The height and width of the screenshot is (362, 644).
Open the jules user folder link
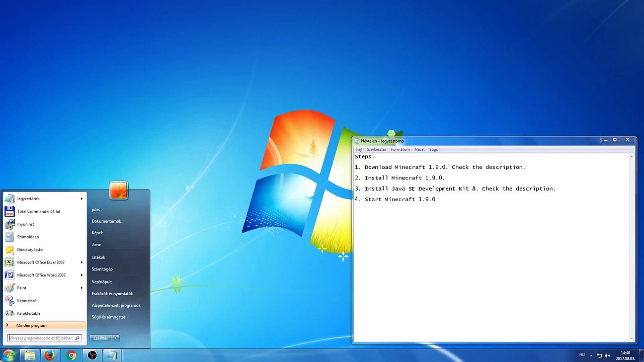pyautogui.click(x=96, y=210)
